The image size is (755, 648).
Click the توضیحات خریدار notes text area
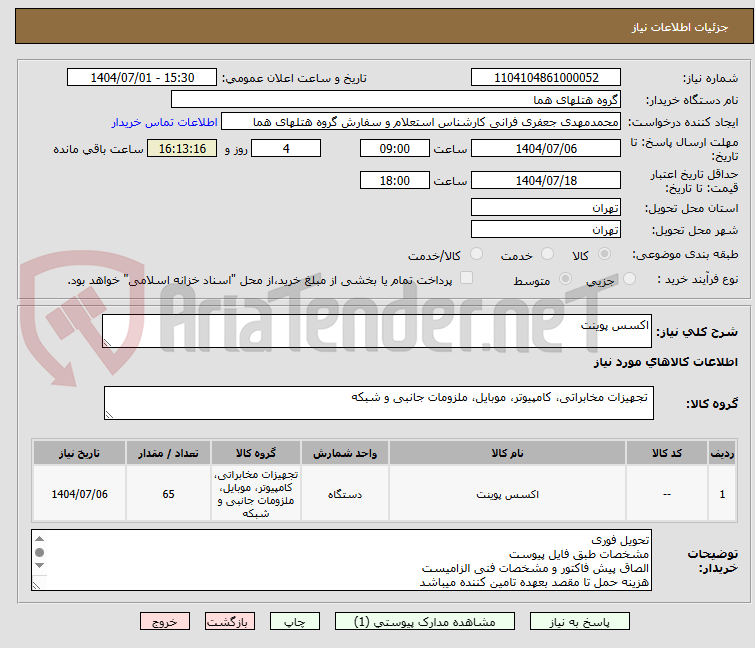coord(341,560)
